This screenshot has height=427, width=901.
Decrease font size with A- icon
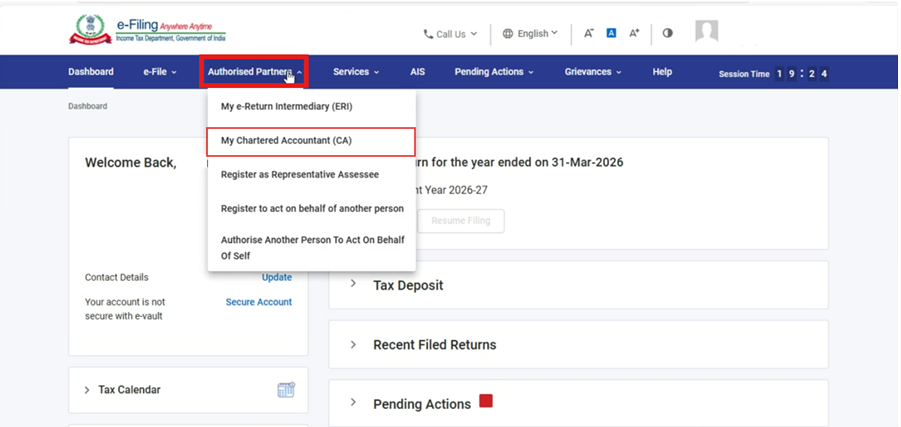(589, 33)
